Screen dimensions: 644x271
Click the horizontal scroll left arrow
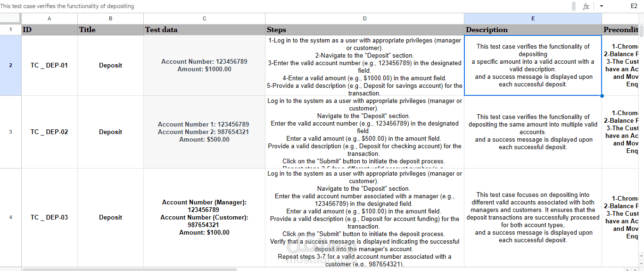coord(627,269)
